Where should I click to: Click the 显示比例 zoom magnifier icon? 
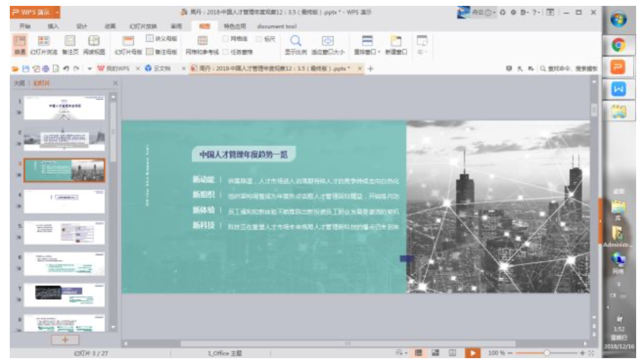[x=296, y=45]
